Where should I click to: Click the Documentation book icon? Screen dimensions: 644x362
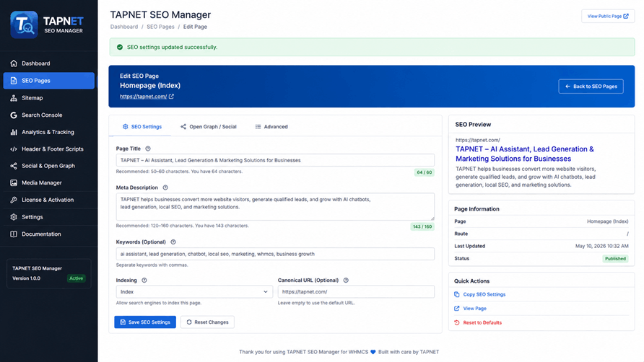pyautogui.click(x=14, y=234)
